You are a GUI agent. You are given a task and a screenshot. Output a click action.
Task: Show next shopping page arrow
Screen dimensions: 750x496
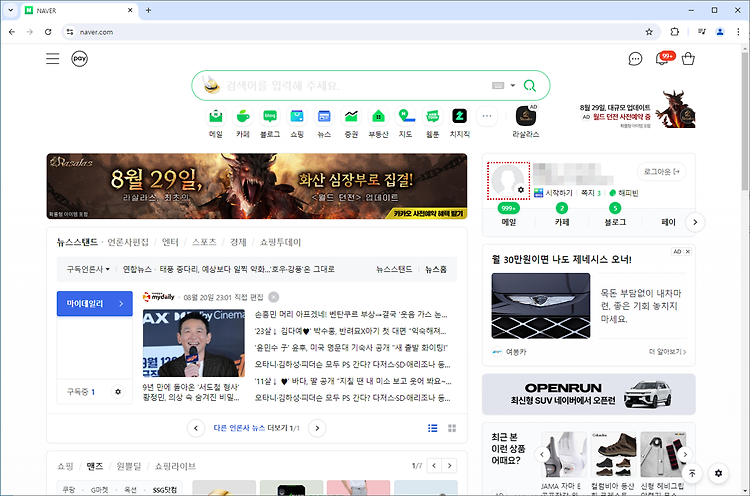click(449, 465)
